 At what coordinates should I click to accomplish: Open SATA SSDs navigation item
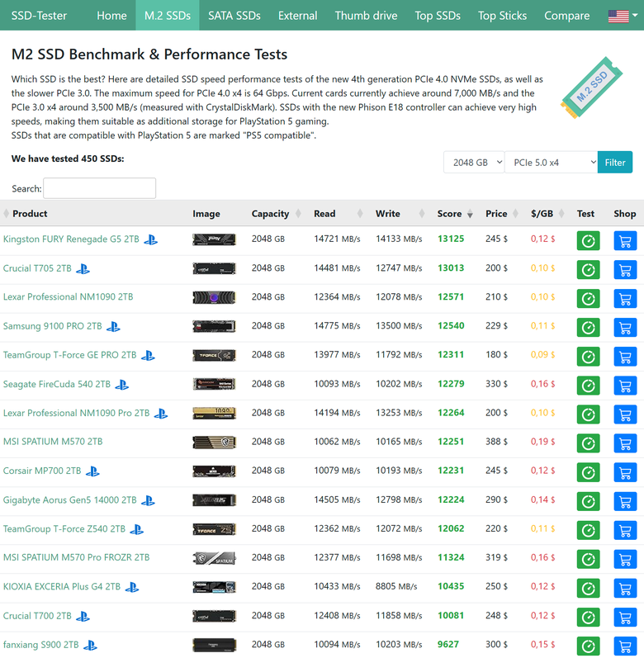pyautogui.click(x=234, y=16)
